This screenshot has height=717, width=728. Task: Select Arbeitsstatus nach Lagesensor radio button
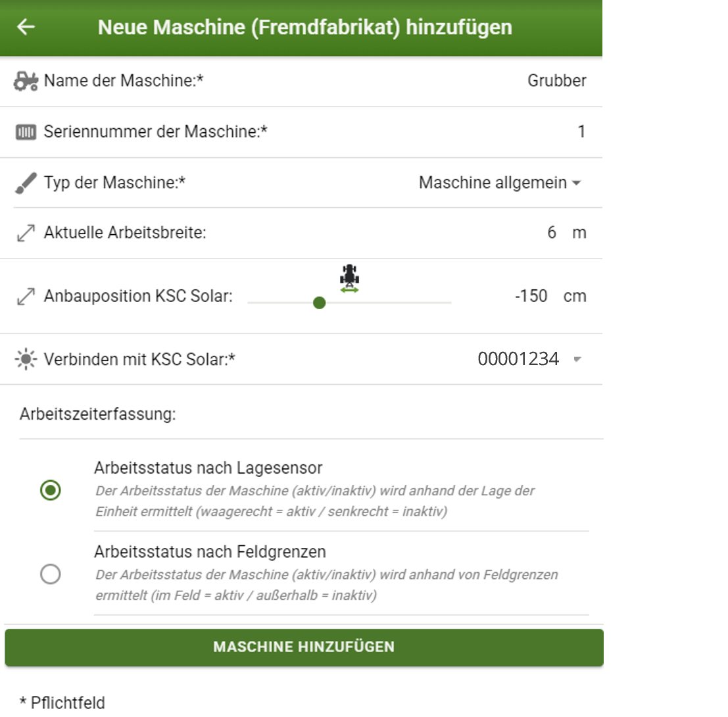[51, 491]
